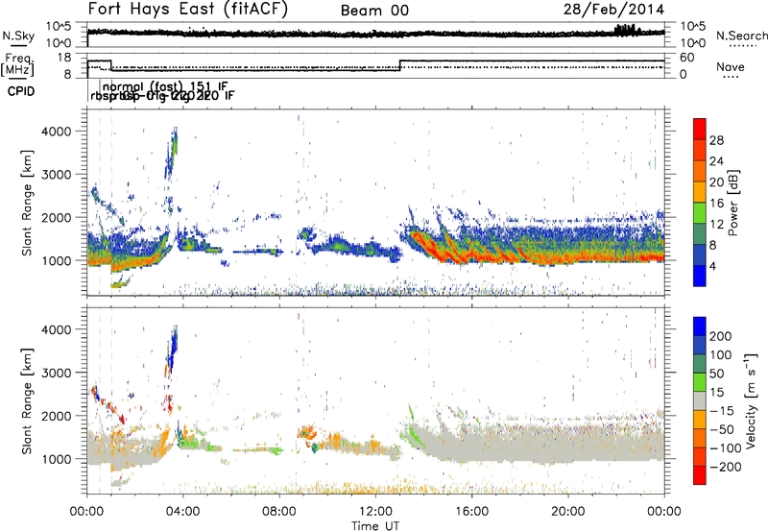768x532 pixels.
Task: Click the blue bottom of power colorbar
Action: pyautogui.click(x=700, y=276)
